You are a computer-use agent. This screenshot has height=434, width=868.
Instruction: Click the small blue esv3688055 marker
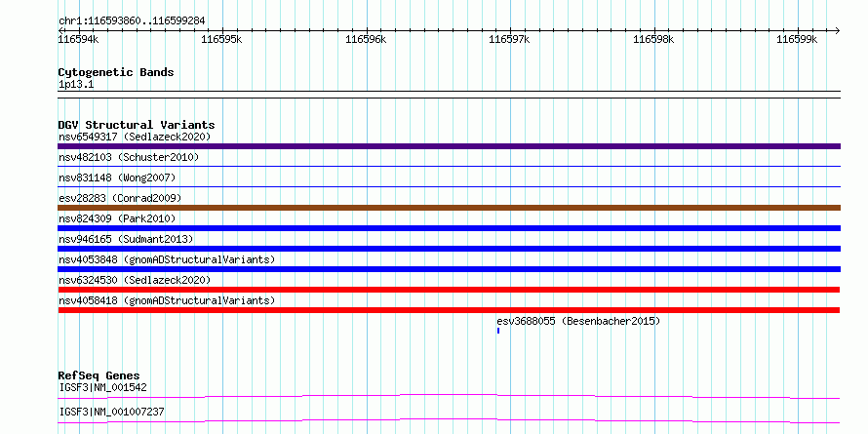tap(498, 331)
